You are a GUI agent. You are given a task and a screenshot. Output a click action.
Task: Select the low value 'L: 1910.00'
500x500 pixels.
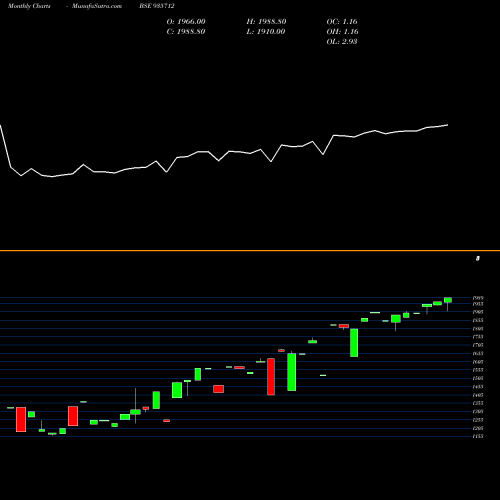click(x=266, y=32)
